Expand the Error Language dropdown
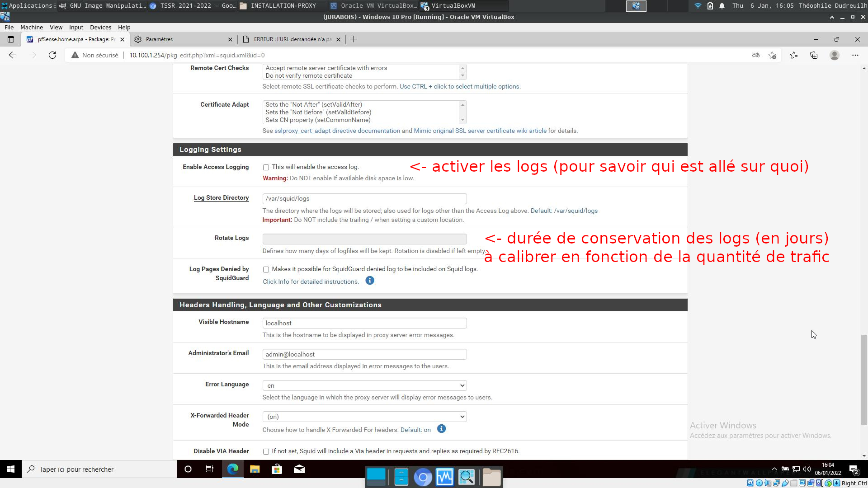 (x=364, y=385)
